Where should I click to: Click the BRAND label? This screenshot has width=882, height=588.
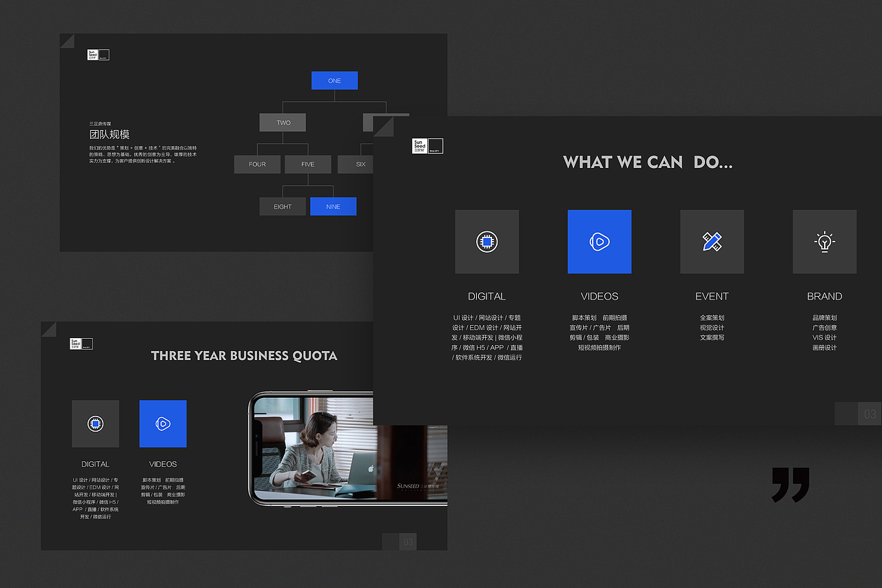pyautogui.click(x=825, y=296)
